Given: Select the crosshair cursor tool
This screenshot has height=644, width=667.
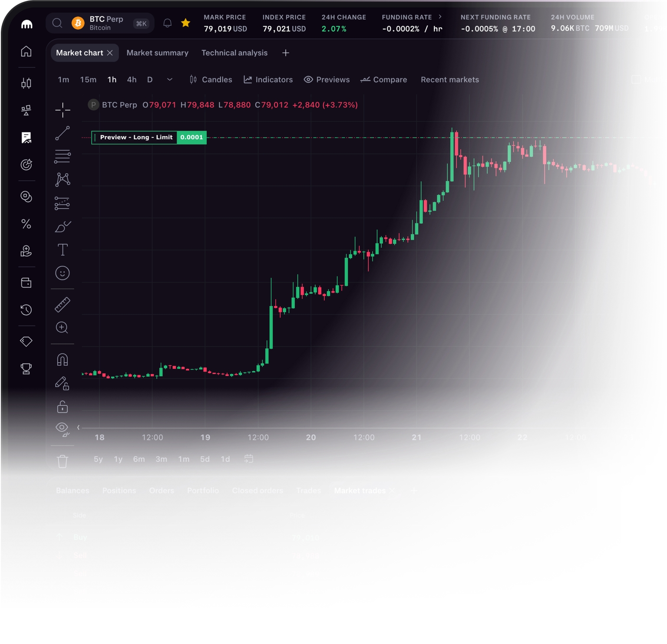Looking at the screenshot, I should [63, 110].
